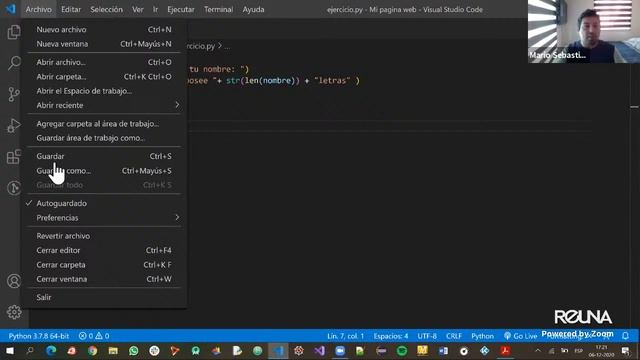Open the Zoom app from the taskbar
This screenshot has height=360, width=640.
tap(340, 351)
